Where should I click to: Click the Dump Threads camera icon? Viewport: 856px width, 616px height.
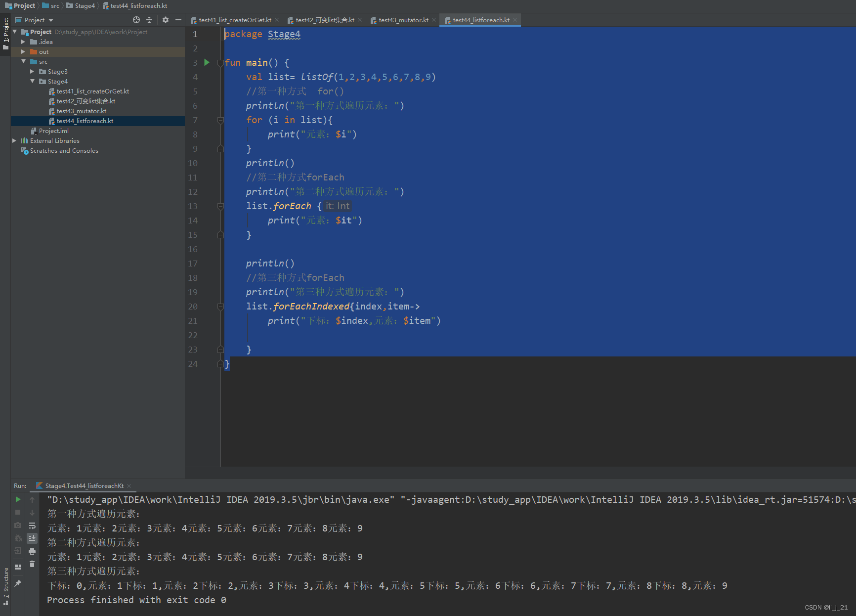(18, 525)
